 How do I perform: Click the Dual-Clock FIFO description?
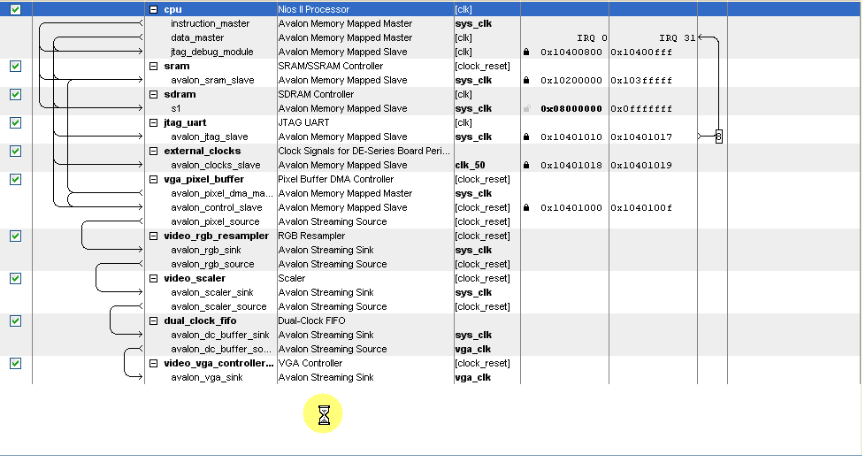(x=312, y=321)
